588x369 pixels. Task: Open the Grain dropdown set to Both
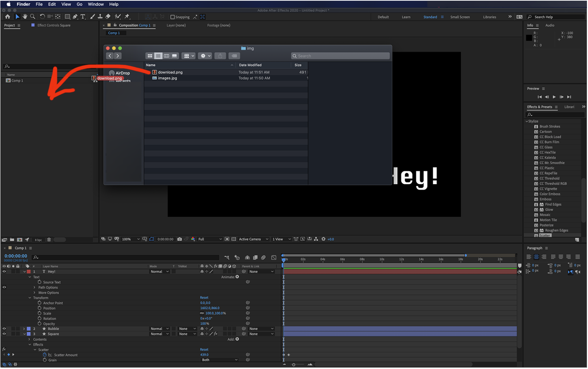[220, 360]
